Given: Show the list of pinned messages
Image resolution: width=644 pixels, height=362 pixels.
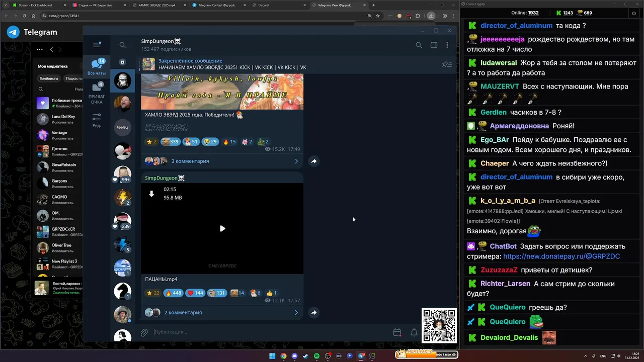Looking at the screenshot, I should coord(447,64).
